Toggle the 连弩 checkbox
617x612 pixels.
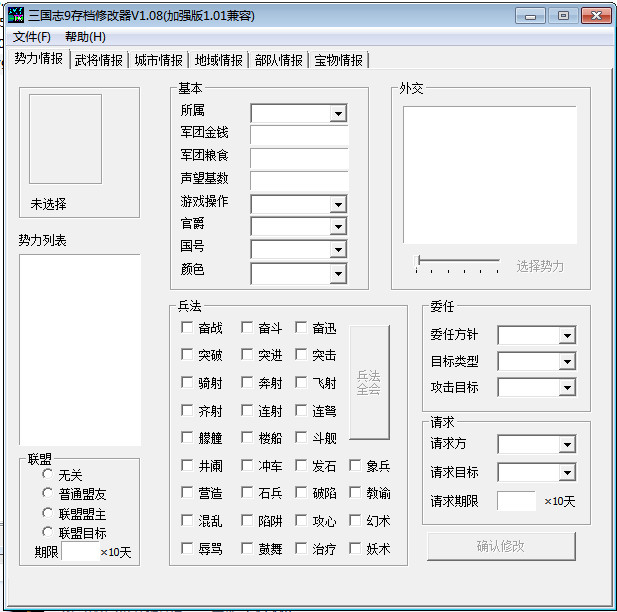coord(301,410)
